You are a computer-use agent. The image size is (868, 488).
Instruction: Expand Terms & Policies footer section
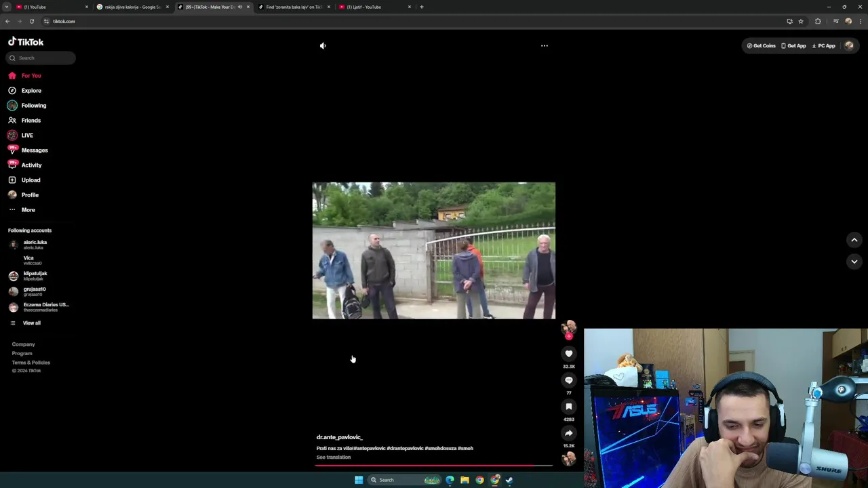[x=31, y=362]
